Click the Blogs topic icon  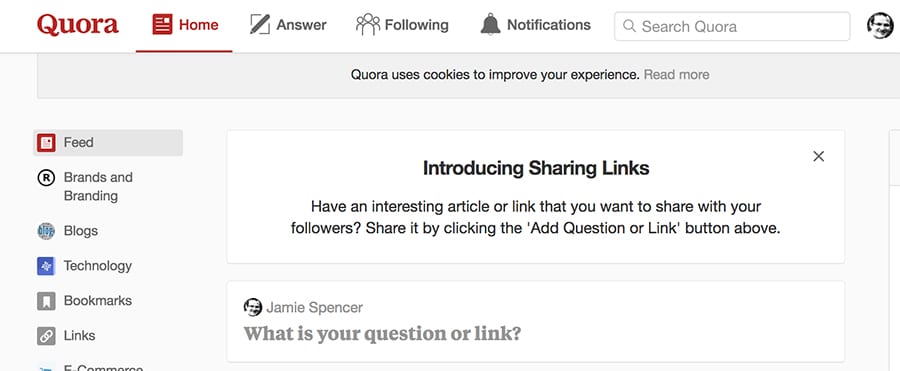point(46,231)
